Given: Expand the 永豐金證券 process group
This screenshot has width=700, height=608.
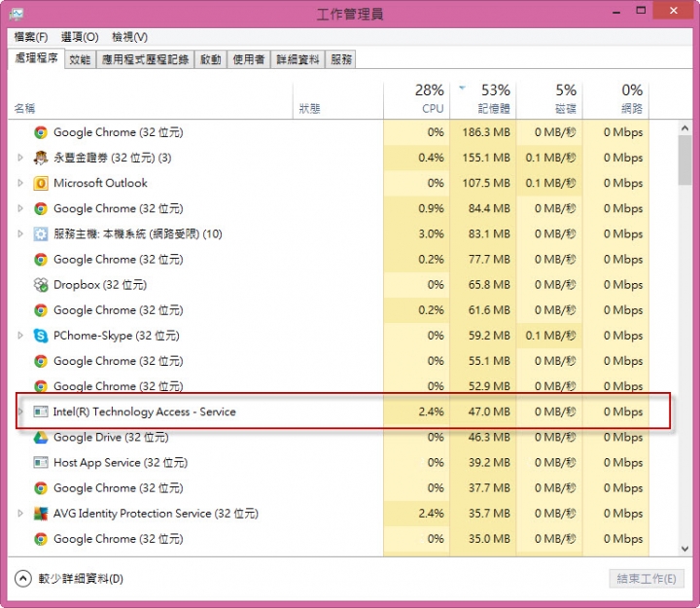Looking at the screenshot, I should pyautogui.click(x=20, y=158).
